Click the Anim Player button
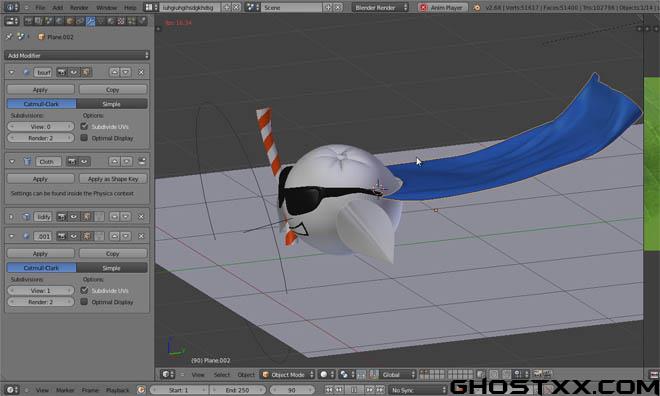The image size is (660, 396). (x=442, y=8)
